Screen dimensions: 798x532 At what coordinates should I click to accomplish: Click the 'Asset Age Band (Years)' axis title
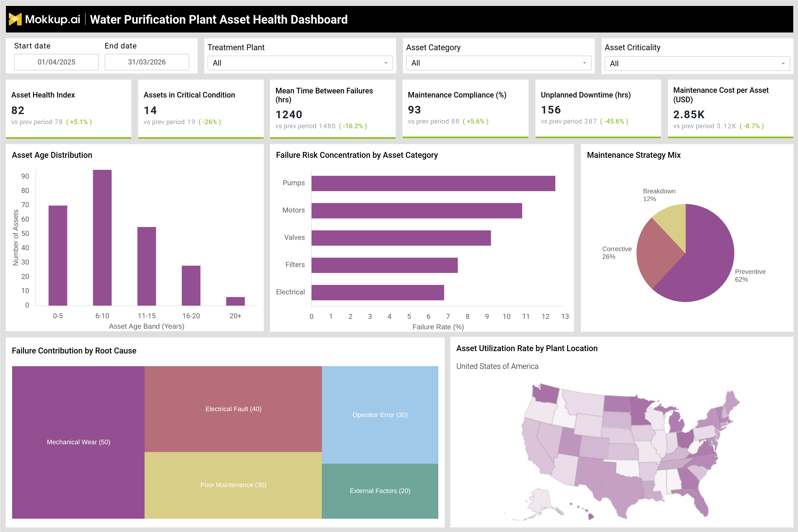[147, 326]
